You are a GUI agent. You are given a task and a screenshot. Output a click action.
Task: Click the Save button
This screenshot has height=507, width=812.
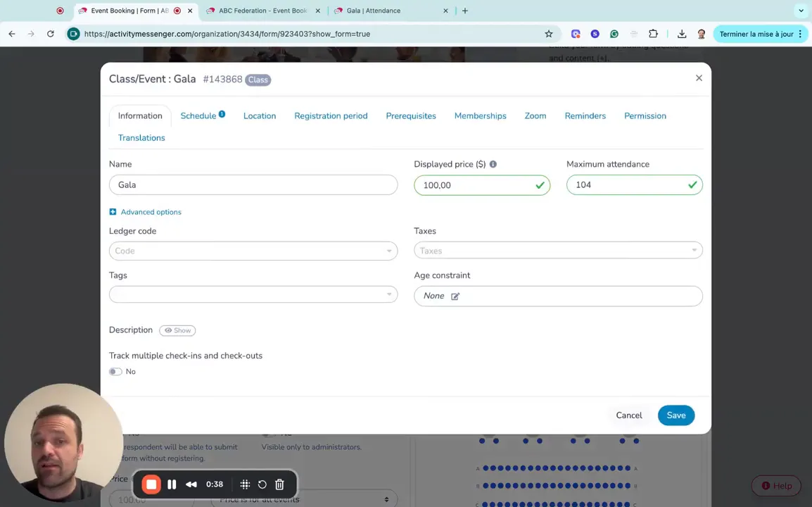675,415
